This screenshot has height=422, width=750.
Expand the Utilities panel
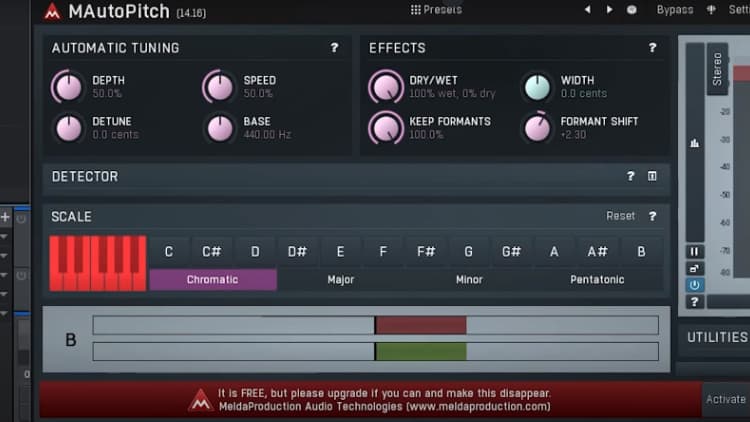coord(715,337)
